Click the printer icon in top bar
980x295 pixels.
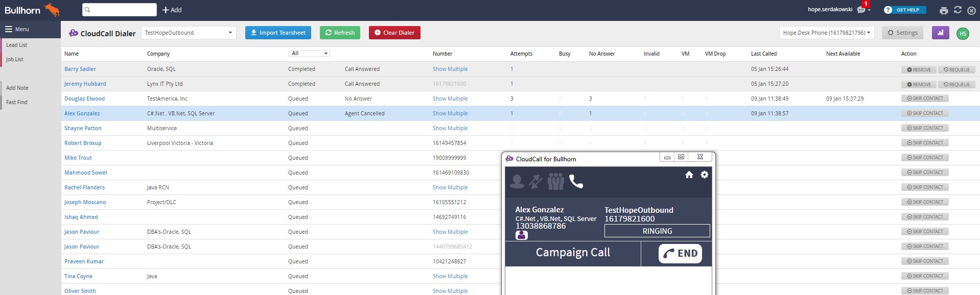[943, 10]
